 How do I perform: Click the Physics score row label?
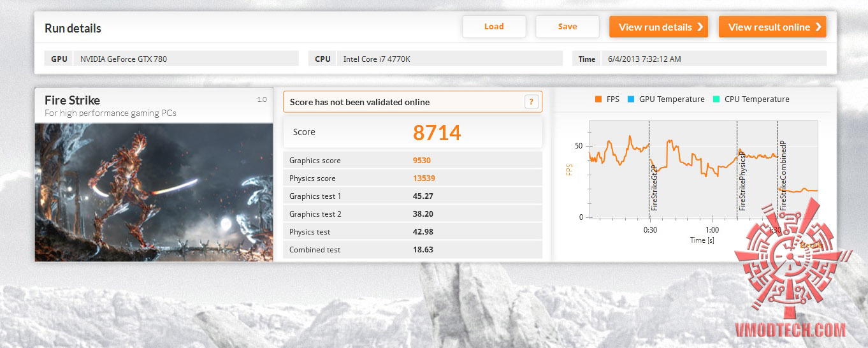(312, 178)
